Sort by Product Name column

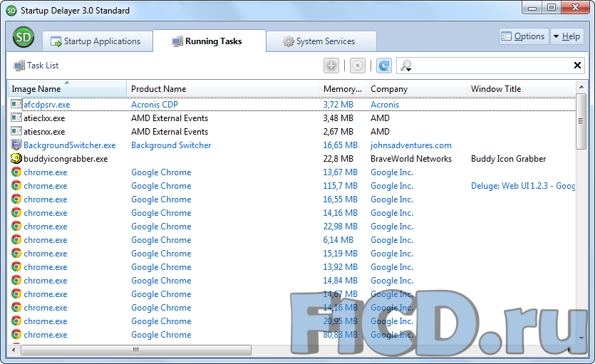223,89
